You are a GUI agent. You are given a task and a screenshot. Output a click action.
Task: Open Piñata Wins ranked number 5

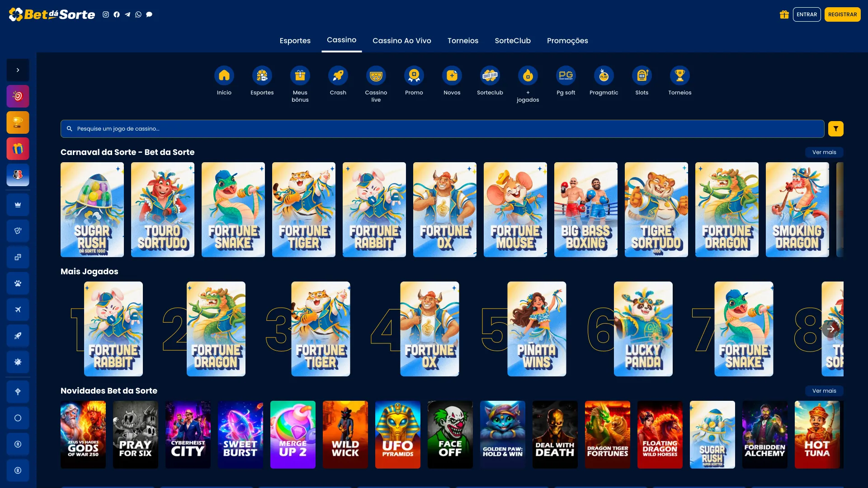pos(537,329)
